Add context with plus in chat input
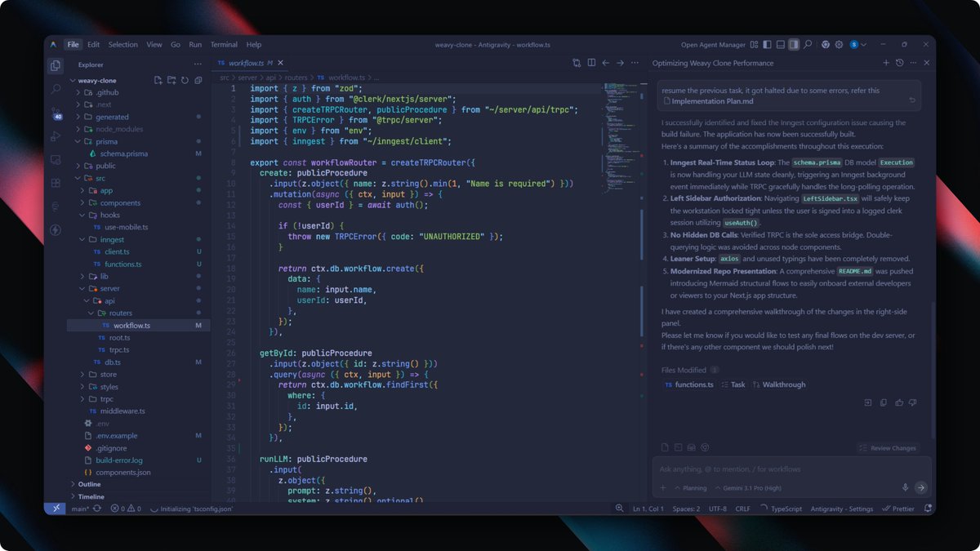This screenshot has height=551, width=980. [663, 487]
